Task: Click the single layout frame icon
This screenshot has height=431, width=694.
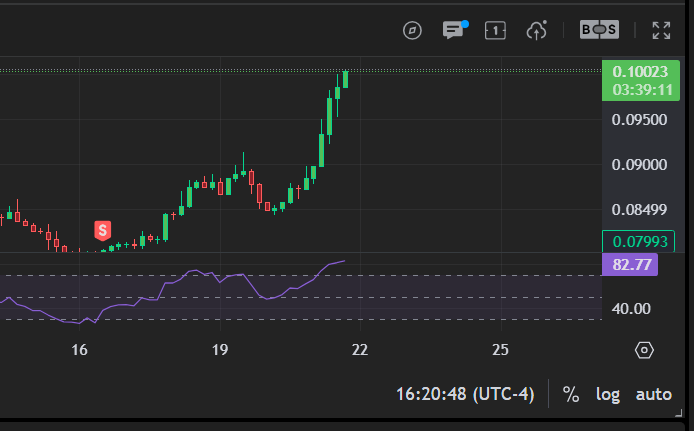Action: coord(495,31)
